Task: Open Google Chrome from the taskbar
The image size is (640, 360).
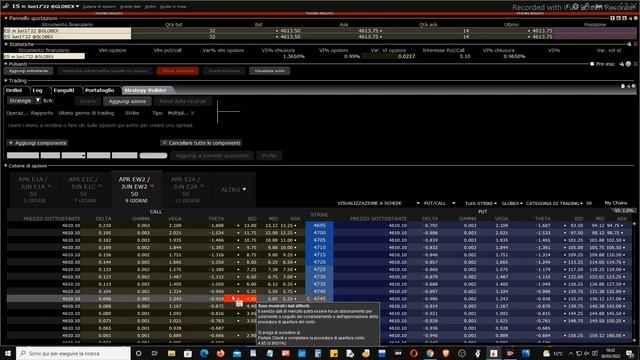Action: (x=430, y=353)
